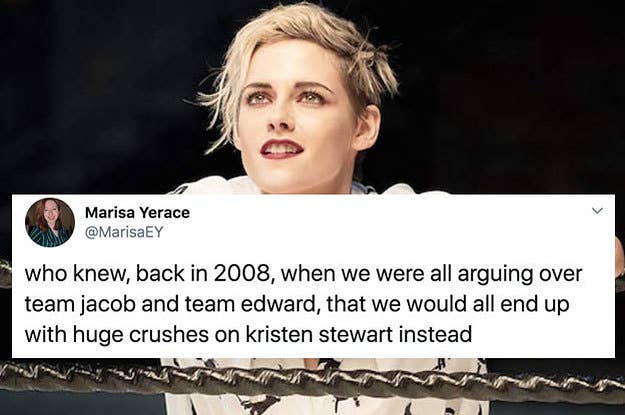
Task: Click the red lips in the photo
Action: 282,148
